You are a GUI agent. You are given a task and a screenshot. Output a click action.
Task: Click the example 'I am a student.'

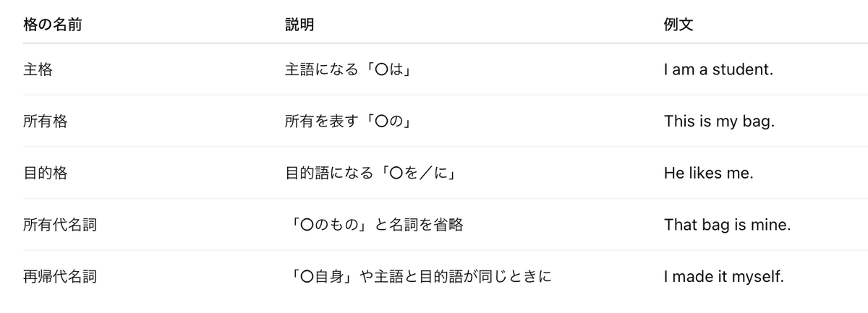(719, 69)
